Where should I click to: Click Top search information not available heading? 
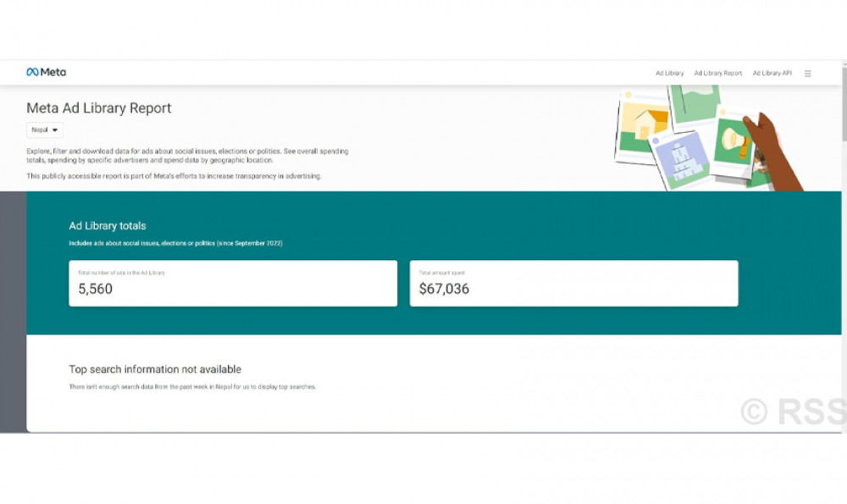[155, 369]
